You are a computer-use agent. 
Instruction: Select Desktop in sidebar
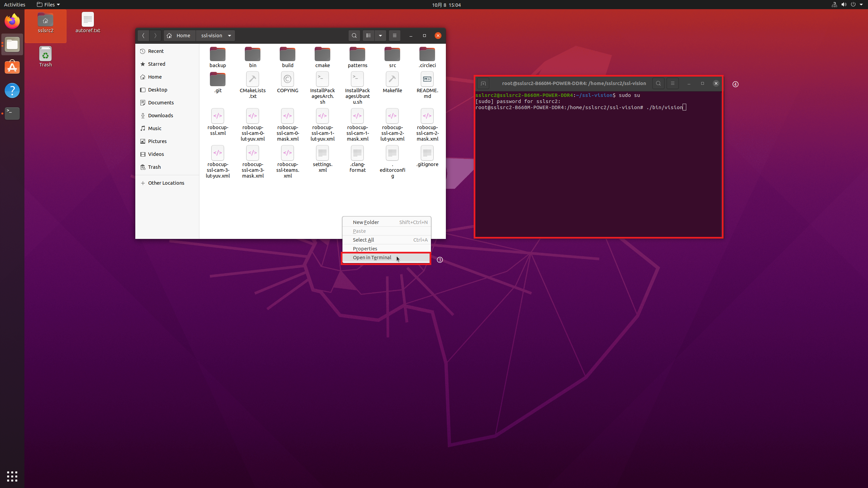click(x=167, y=90)
